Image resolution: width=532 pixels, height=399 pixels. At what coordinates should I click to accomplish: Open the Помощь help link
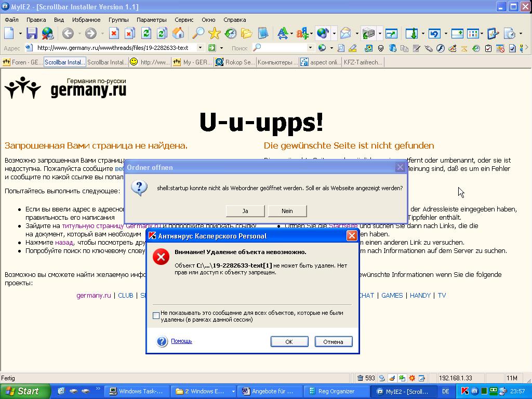[181, 341]
